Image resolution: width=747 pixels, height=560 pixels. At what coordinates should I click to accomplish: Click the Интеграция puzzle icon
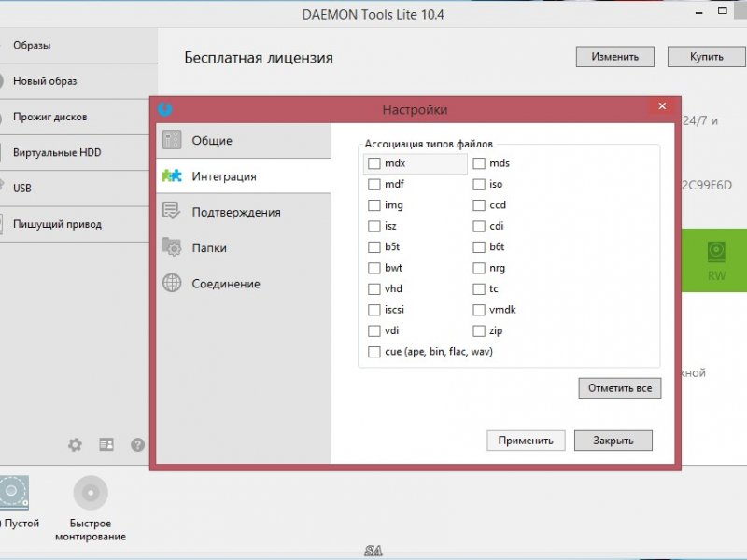(x=172, y=175)
